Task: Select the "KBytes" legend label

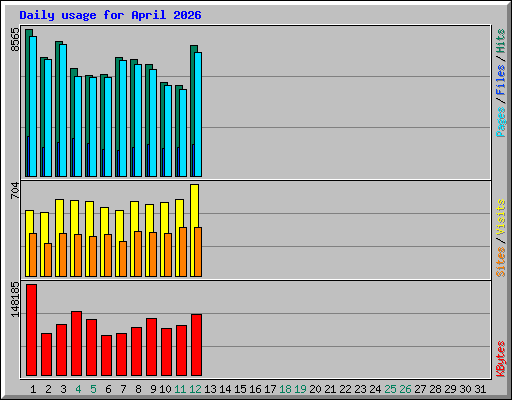Action: pyautogui.click(x=501, y=359)
